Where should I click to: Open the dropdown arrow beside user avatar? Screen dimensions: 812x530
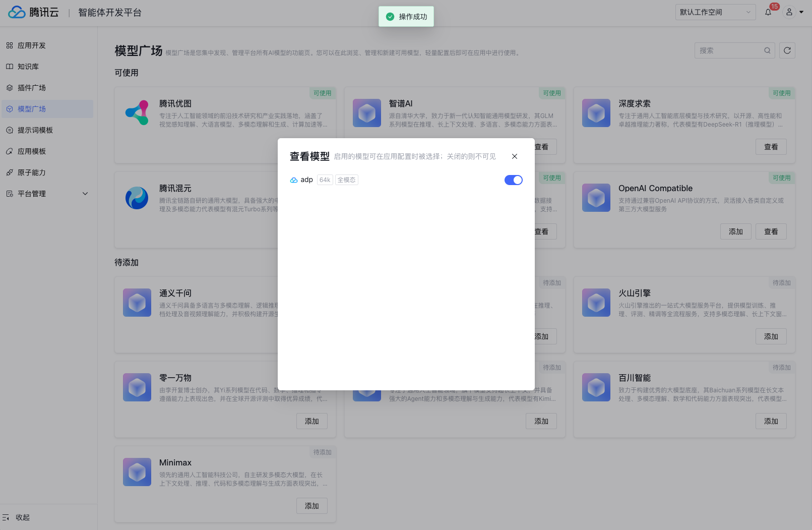pyautogui.click(x=801, y=12)
